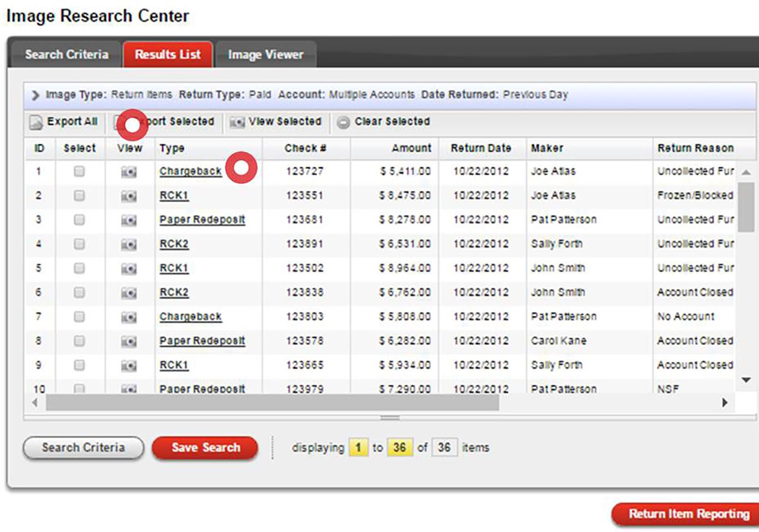View image icon for check 123551

tap(129, 196)
